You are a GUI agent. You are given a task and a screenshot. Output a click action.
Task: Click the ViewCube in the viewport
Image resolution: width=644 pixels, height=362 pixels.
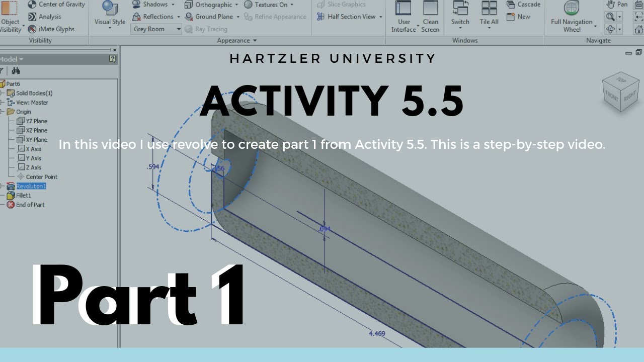[621, 93]
